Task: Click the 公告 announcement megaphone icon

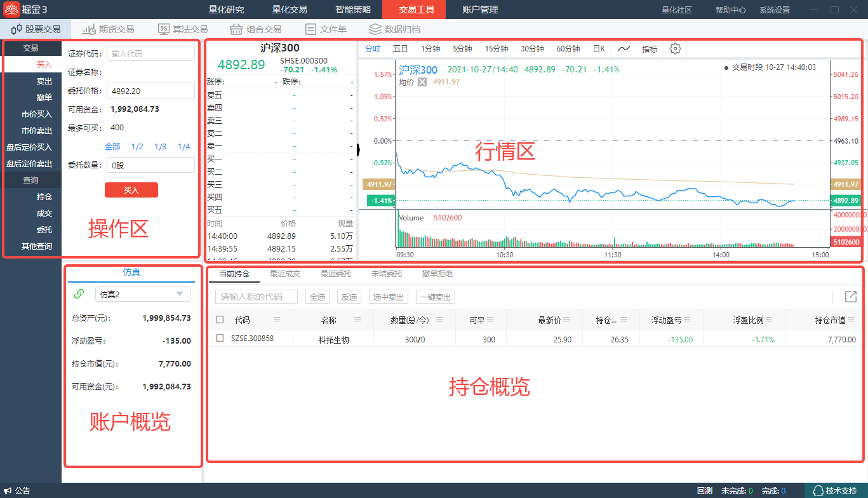Action: [8, 490]
